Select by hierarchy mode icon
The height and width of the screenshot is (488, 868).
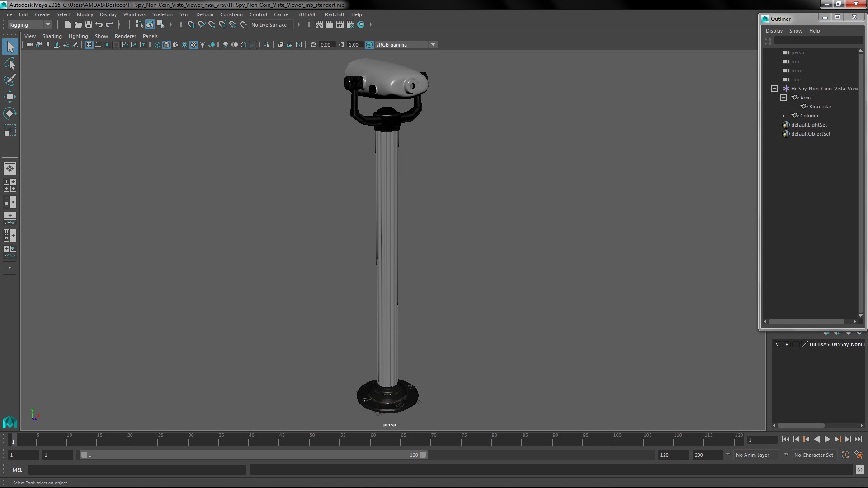click(x=139, y=25)
